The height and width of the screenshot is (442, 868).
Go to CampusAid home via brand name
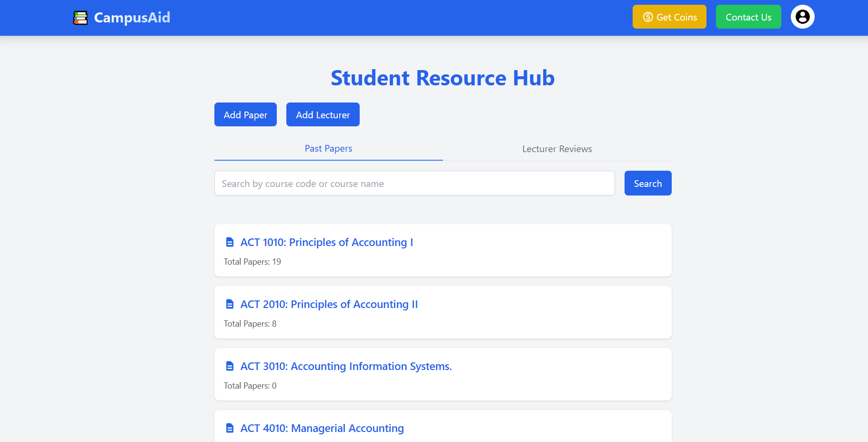pyautogui.click(x=132, y=18)
